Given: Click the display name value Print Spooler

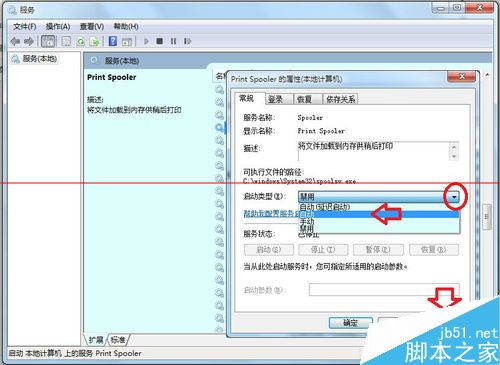Looking at the screenshot, I should pos(321,131).
